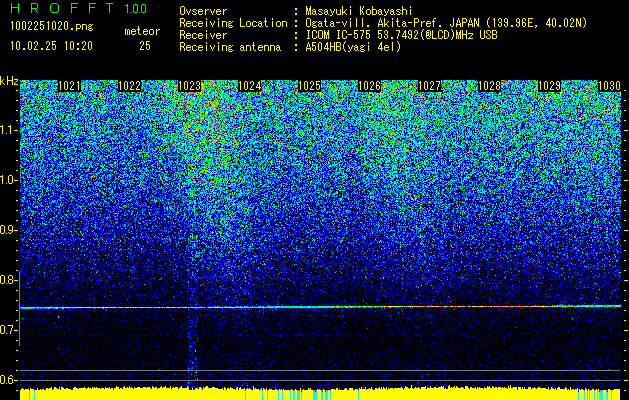Viewport: 629px width, 400px height.
Task: Click the 1030 time marker
Action: [x=609, y=86]
